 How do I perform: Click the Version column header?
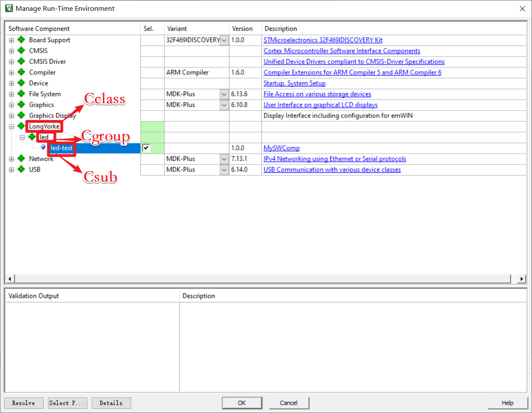click(x=245, y=29)
